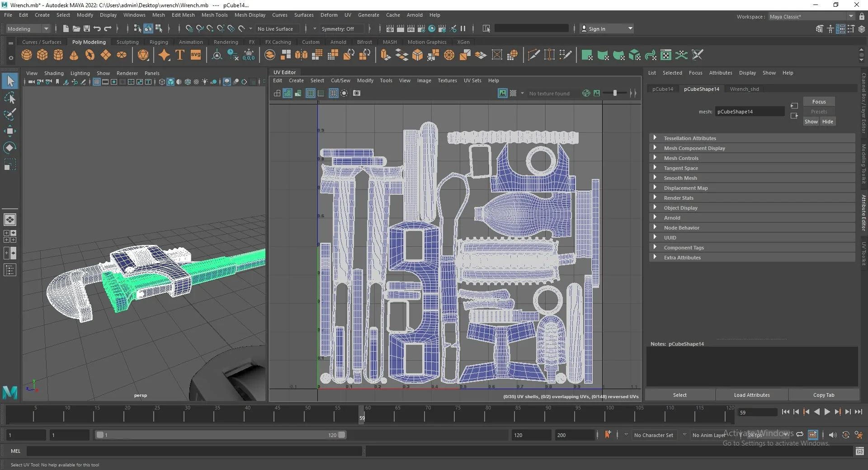Toggle the auto keyframe button

click(x=608, y=435)
